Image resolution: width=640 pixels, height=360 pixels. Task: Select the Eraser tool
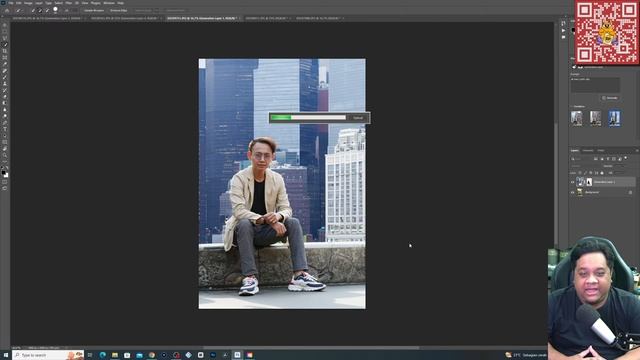(5, 98)
